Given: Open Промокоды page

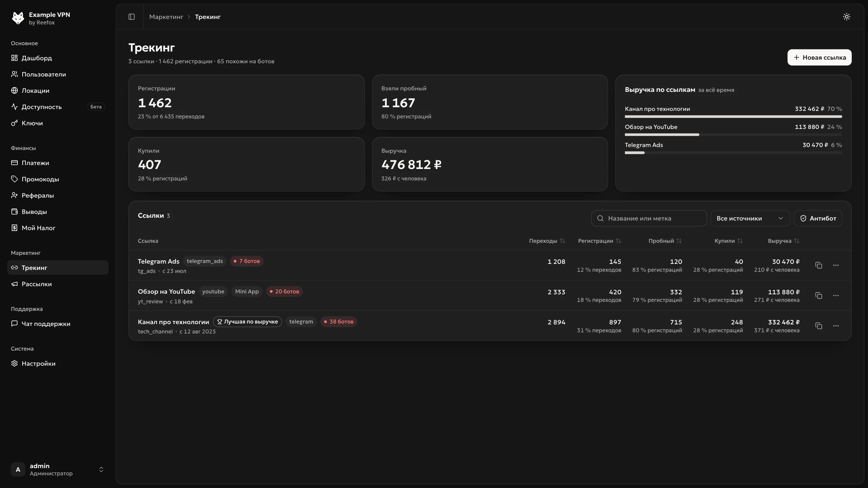Looking at the screenshot, I should [58, 179].
